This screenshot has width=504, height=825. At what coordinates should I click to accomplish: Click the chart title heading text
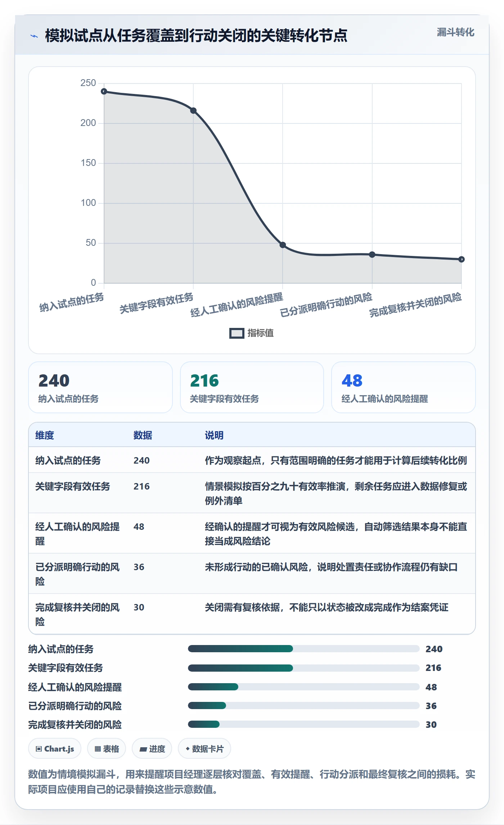pyautogui.click(x=196, y=36)
